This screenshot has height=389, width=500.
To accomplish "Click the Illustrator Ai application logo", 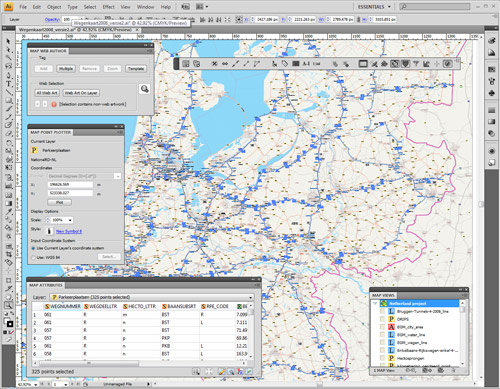I will [8, 6].
